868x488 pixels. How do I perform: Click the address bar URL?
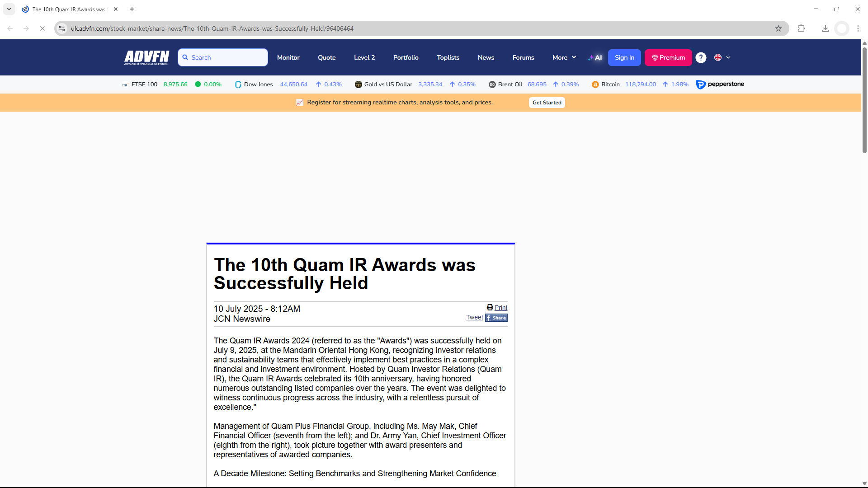(212, 28)
